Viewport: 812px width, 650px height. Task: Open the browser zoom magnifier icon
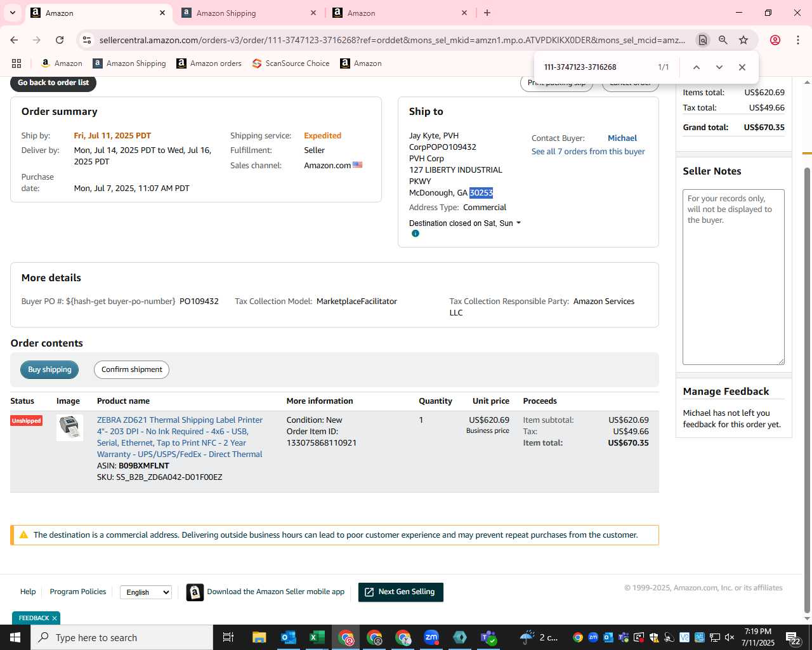point(723,40)
